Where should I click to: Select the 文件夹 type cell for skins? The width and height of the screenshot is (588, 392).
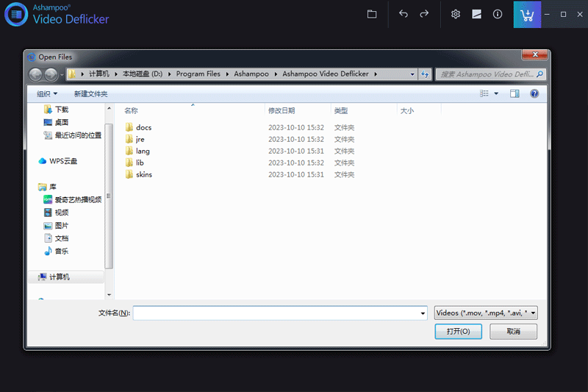click(344, 174)
